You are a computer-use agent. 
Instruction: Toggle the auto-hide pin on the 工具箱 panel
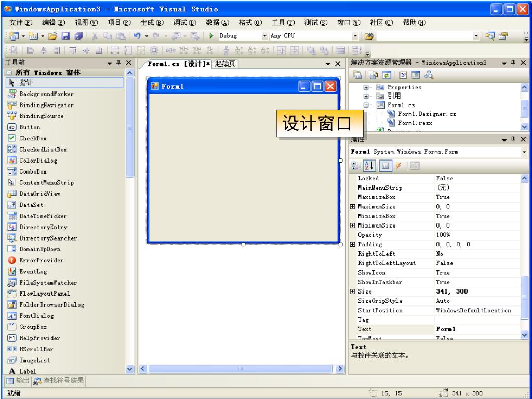(x=118, y=63)
